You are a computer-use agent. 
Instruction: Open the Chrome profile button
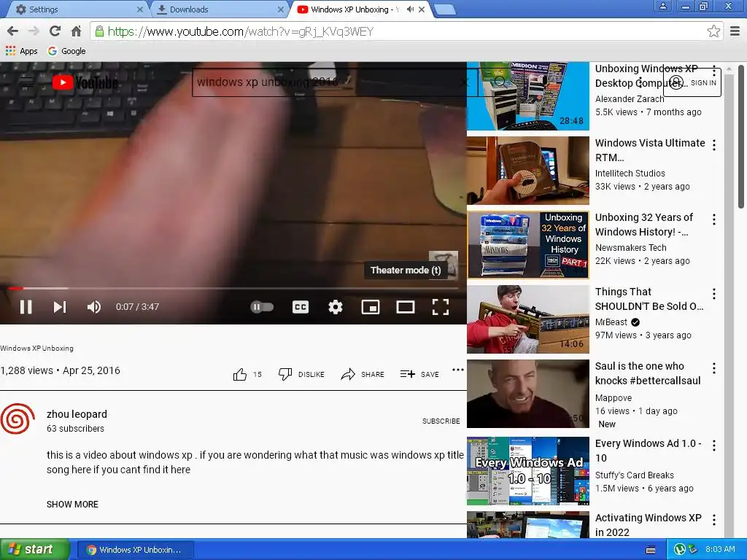662,6
